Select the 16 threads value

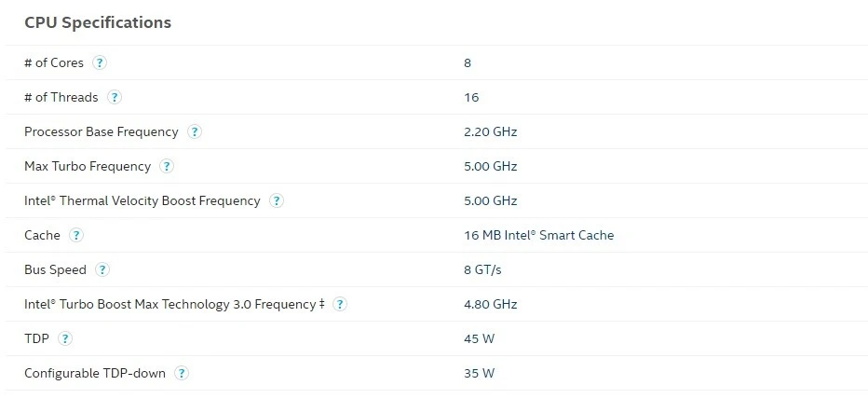click(x=471, y=98)
